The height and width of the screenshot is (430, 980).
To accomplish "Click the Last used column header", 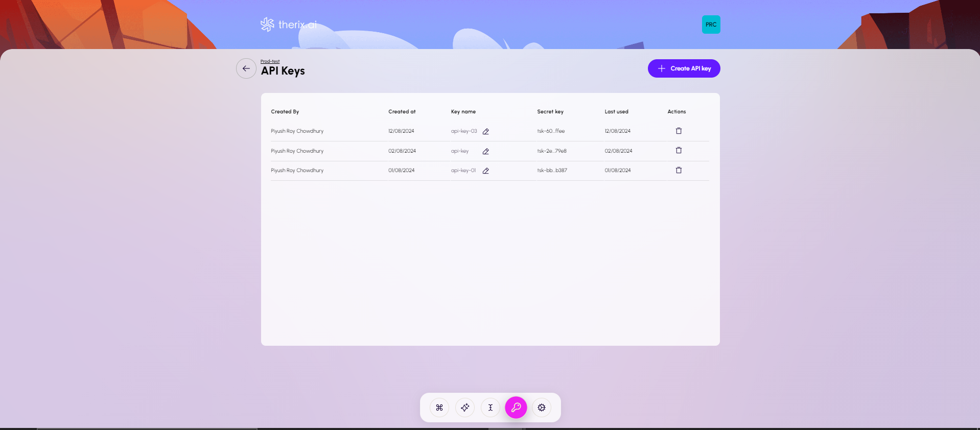I will pyautogui.click(x=617, y=111).
